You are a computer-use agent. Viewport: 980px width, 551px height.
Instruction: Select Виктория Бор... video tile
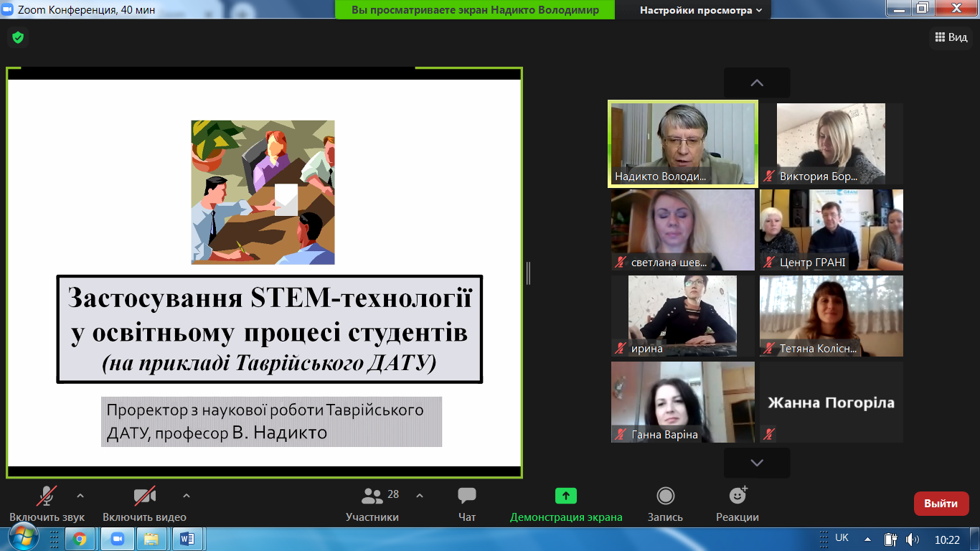(831, 143)
